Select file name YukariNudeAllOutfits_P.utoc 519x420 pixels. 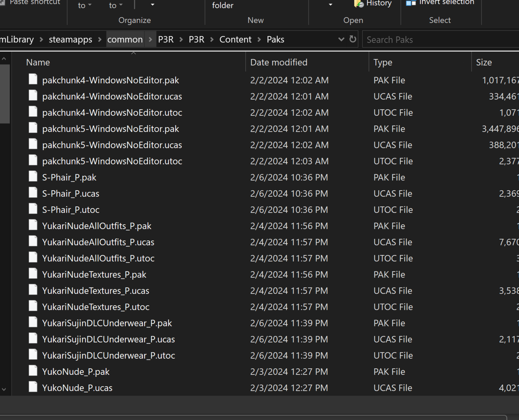(98, 258)
